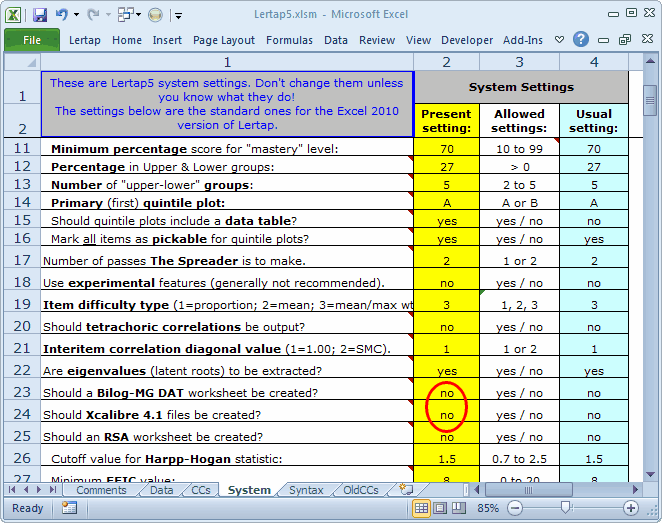Switch to the View tab
Screen dimensions: 662x523
pyautogui.click(x=418, y=40)
